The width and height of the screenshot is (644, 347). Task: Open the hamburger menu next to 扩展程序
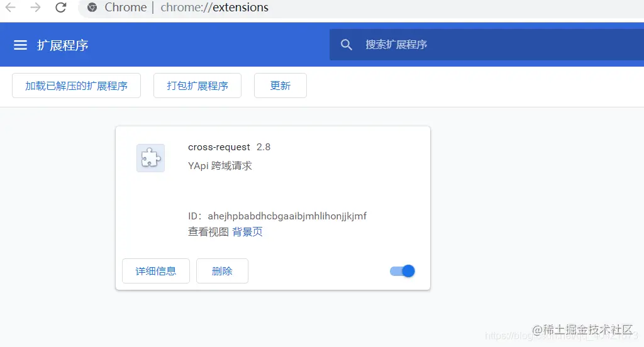click(20, 45)
